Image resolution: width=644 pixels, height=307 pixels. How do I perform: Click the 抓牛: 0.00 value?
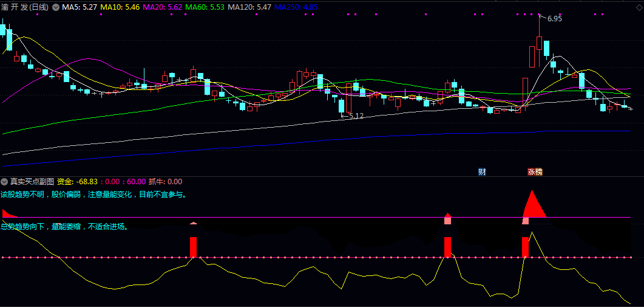click(166, 182)
